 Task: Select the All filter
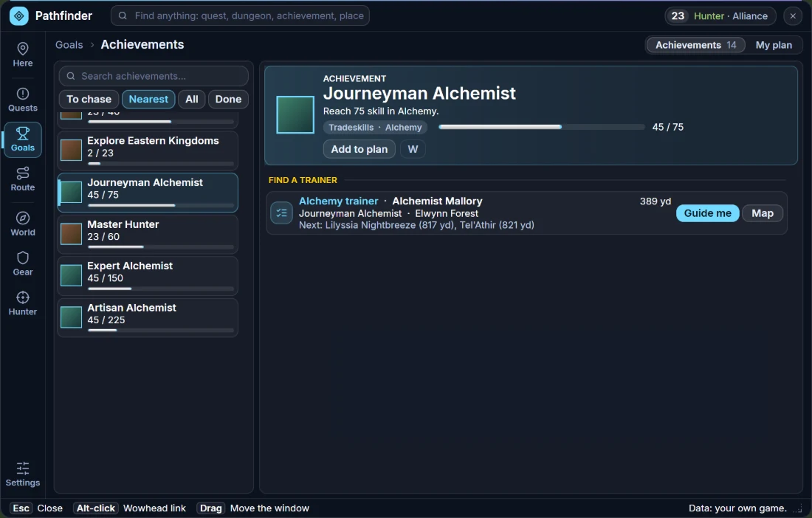click(x=192, y=100)
